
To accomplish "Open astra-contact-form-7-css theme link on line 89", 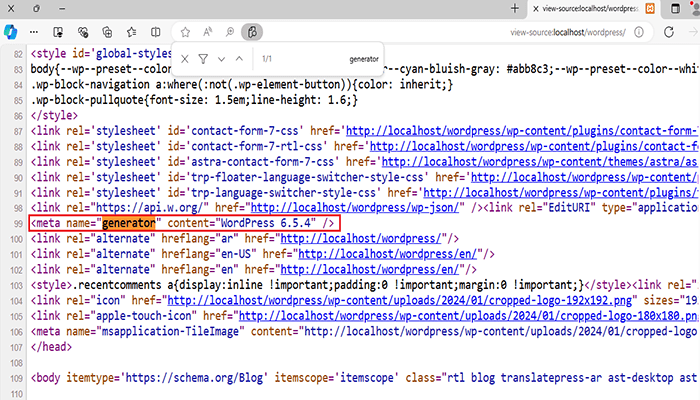I will (540, 162).
